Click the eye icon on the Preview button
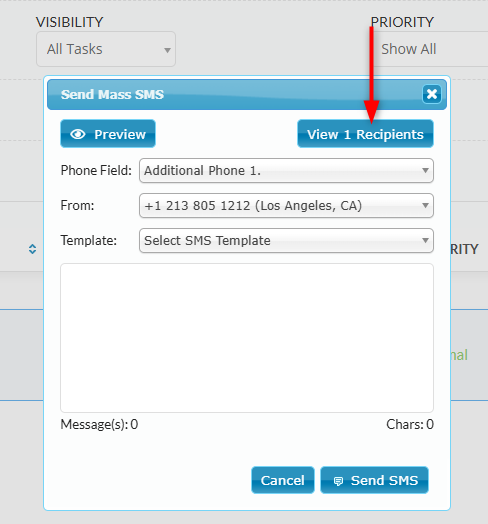 click(78, 134)
